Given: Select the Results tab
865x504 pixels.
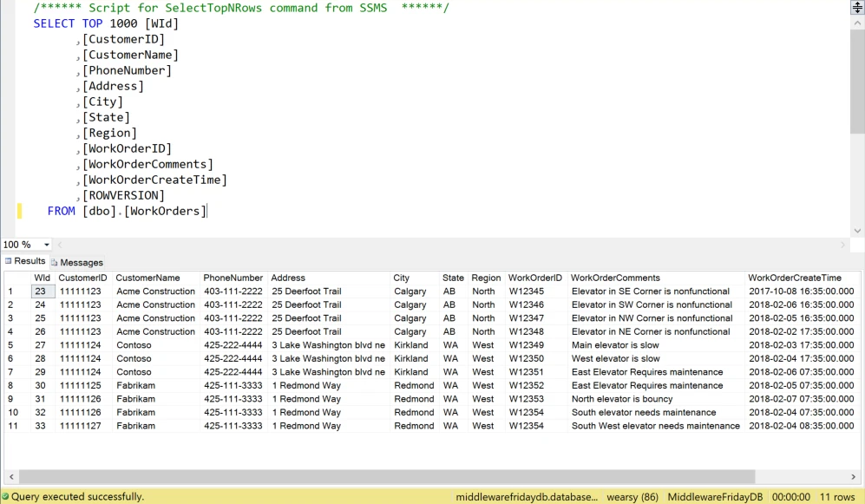Looking at the screenshot, I should pyautogui.click(x=25, y=262).
